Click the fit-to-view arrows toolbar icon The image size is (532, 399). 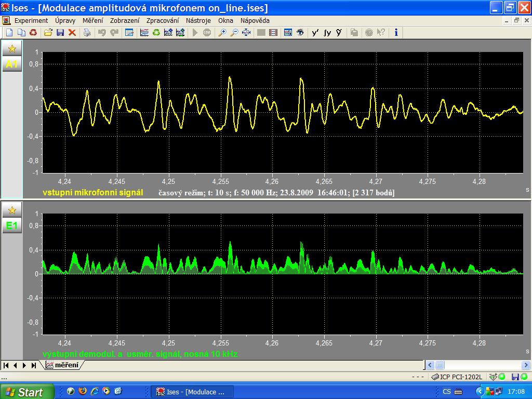coord(246,33)
